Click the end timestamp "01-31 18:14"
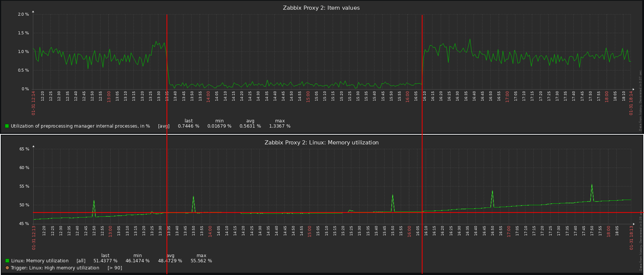The height and width of the screenshot is (275, 644). 631,103
